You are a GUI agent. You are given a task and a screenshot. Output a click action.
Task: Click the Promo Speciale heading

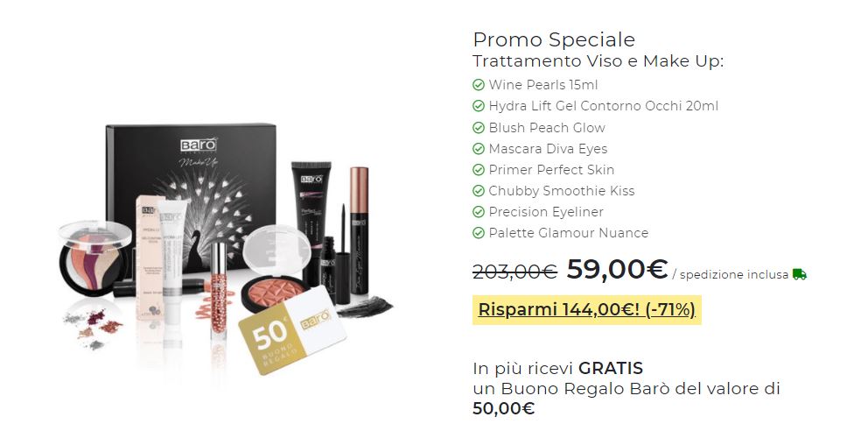tap(554, 39)
